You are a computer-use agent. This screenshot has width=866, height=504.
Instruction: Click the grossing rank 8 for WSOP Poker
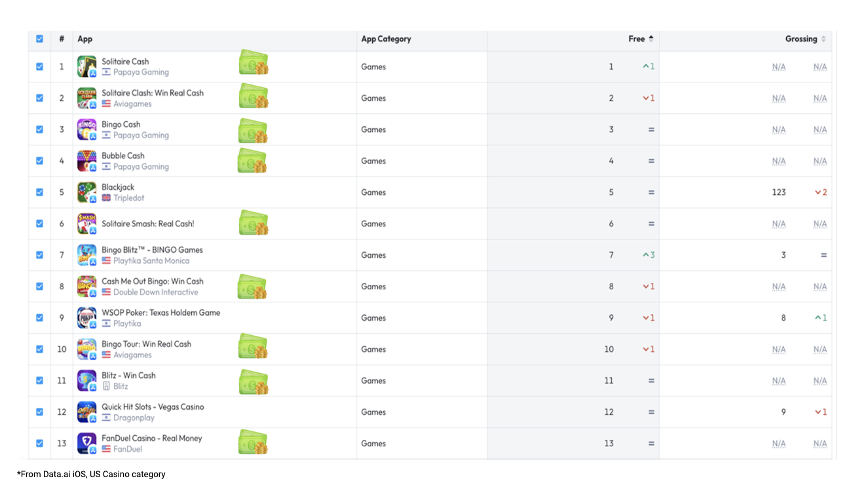(x=783, y=318)
